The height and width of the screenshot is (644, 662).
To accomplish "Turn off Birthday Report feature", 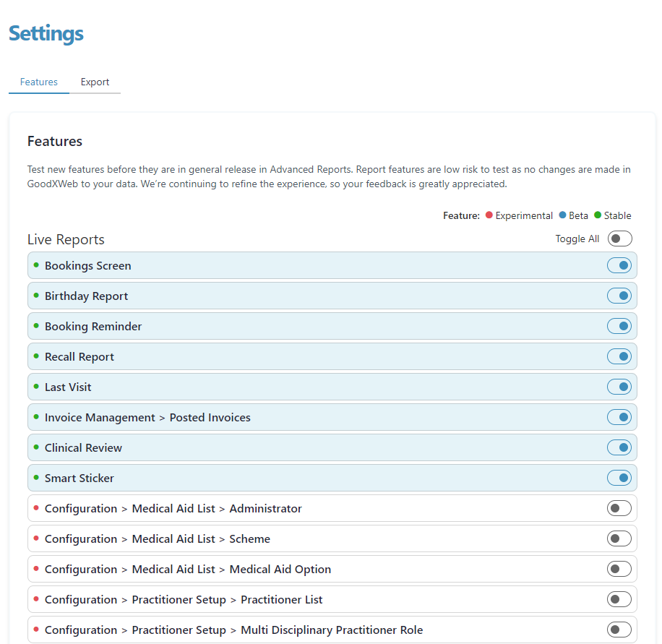I will (619, 296).
